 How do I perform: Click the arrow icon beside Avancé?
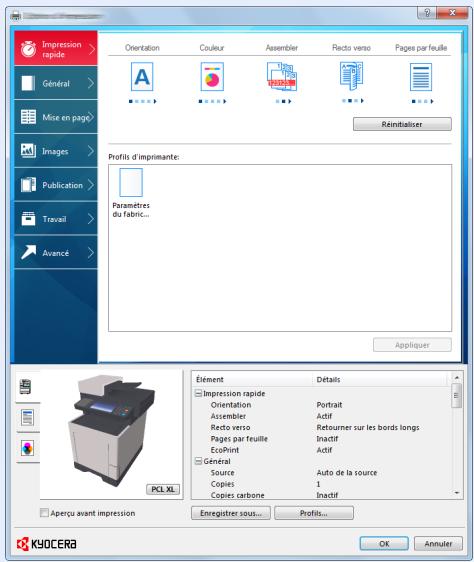click(28, 252)
